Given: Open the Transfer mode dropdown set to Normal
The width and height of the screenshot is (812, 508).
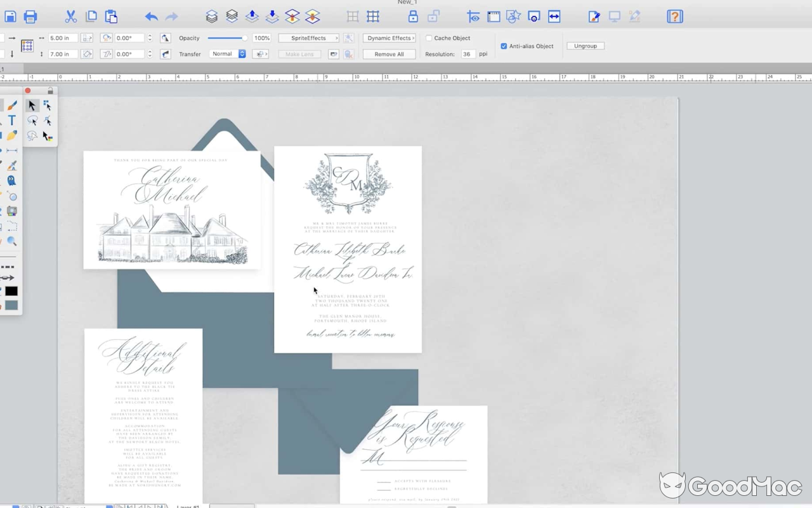Looking at the screenshot, I should (x=227, y=53).
